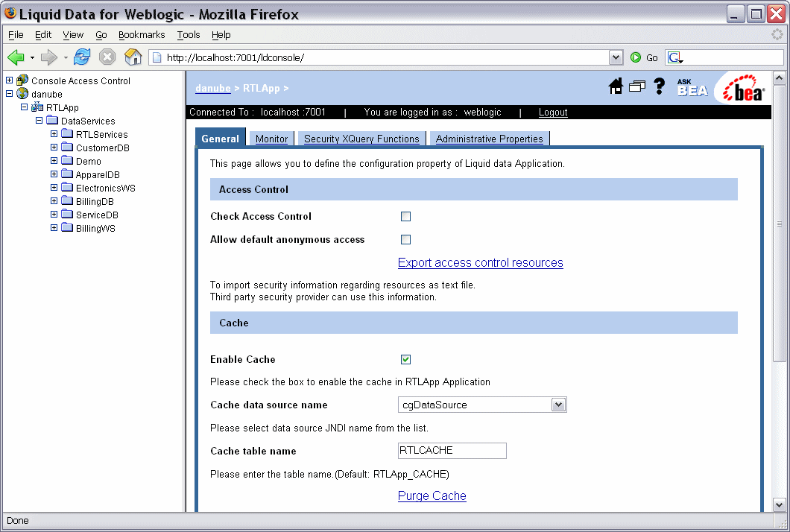
Task: Click the Ask BEA icon
Action: 692,88
